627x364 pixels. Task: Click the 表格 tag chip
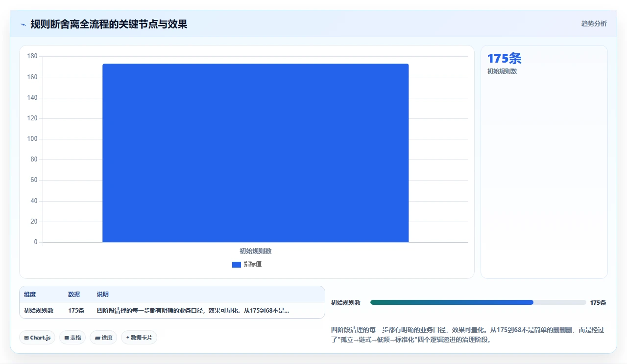tap(72, 338)
